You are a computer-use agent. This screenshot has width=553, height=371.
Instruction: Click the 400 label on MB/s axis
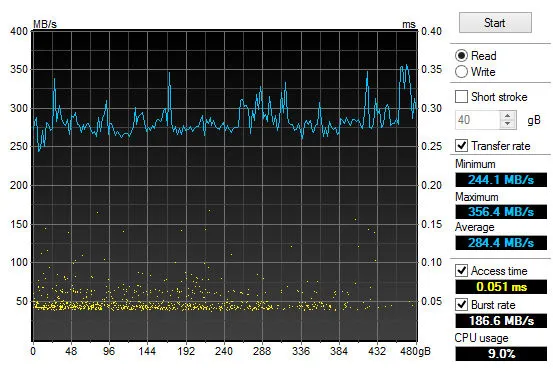(19, 31)
